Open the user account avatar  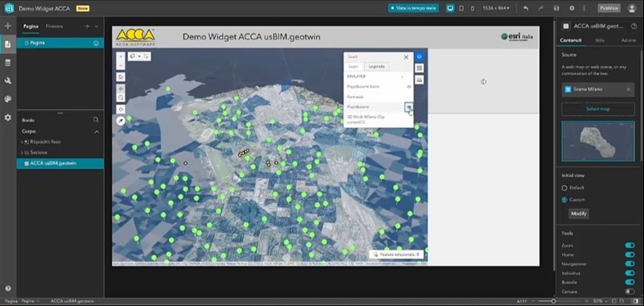point(632,8)
